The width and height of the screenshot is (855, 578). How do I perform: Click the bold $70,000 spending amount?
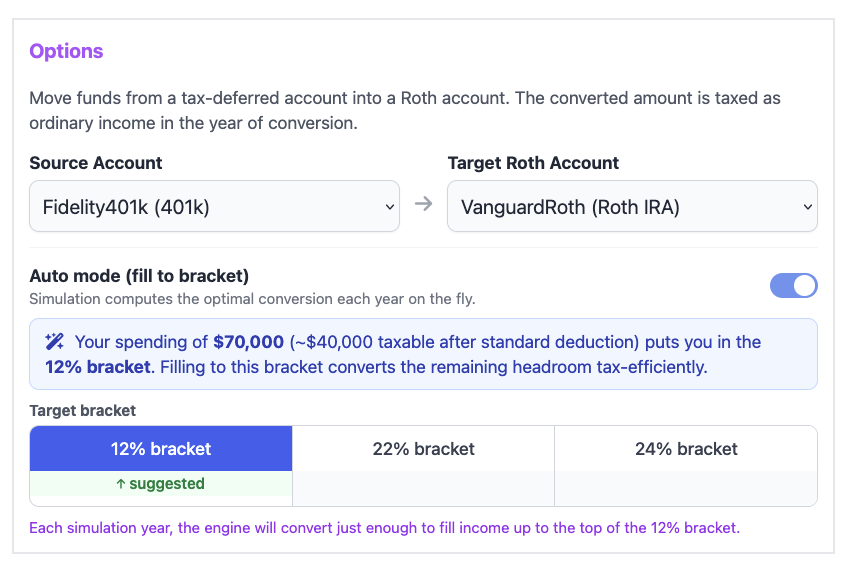(x=249, y=342)
